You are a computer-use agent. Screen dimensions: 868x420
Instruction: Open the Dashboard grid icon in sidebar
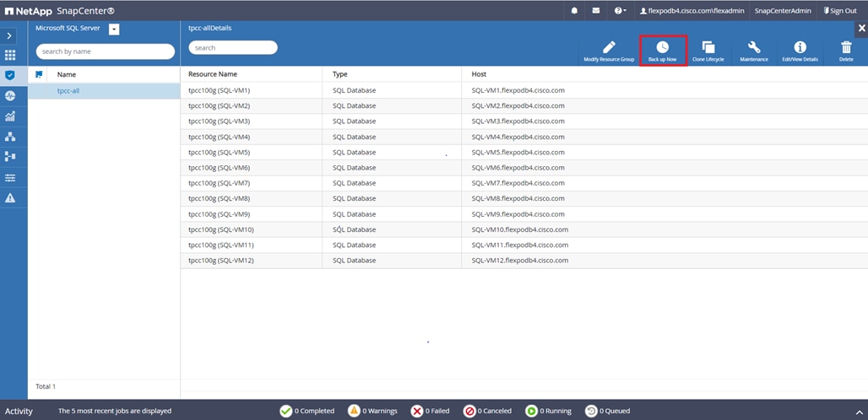tap(9, 55)
